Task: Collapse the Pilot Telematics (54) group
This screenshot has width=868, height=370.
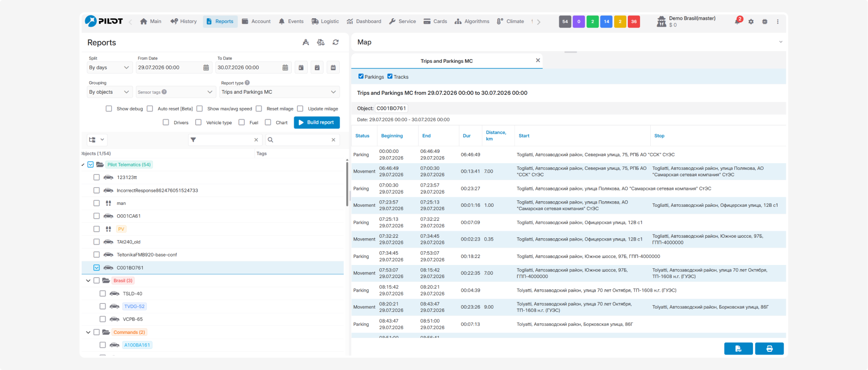Action: [83, 165]
